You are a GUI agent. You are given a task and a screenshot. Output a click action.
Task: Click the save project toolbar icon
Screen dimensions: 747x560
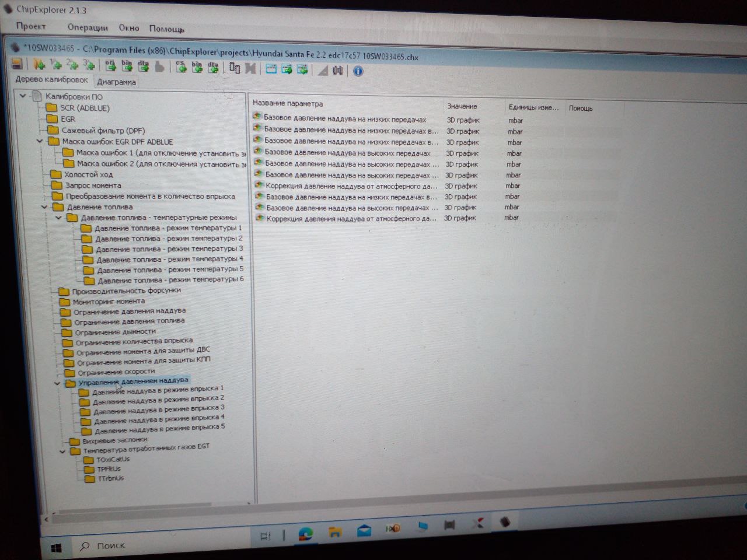tap(17, 64)
